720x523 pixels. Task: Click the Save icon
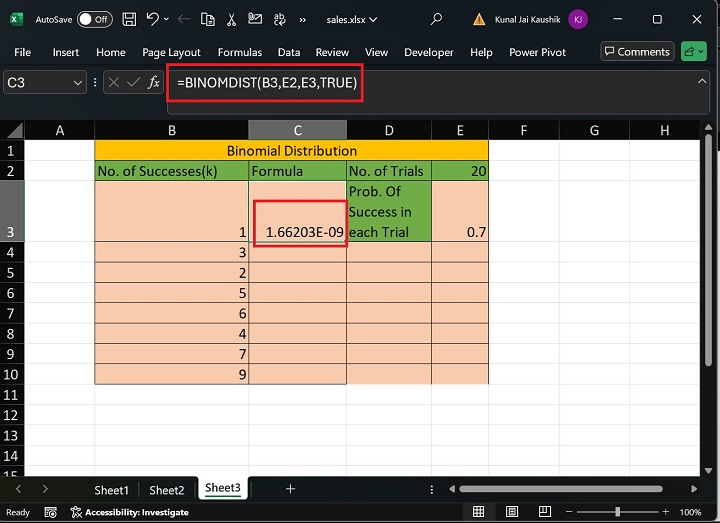[129, 19]
